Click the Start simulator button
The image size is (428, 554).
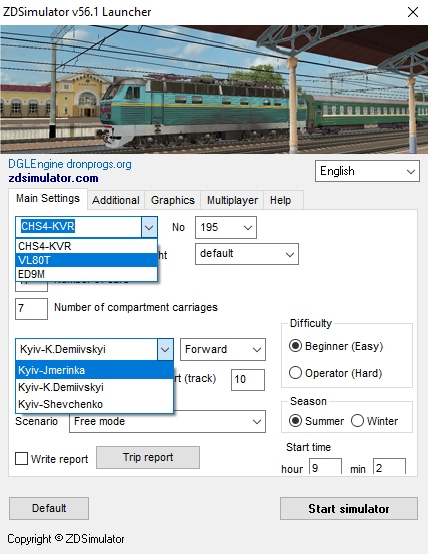coord(349,508)
